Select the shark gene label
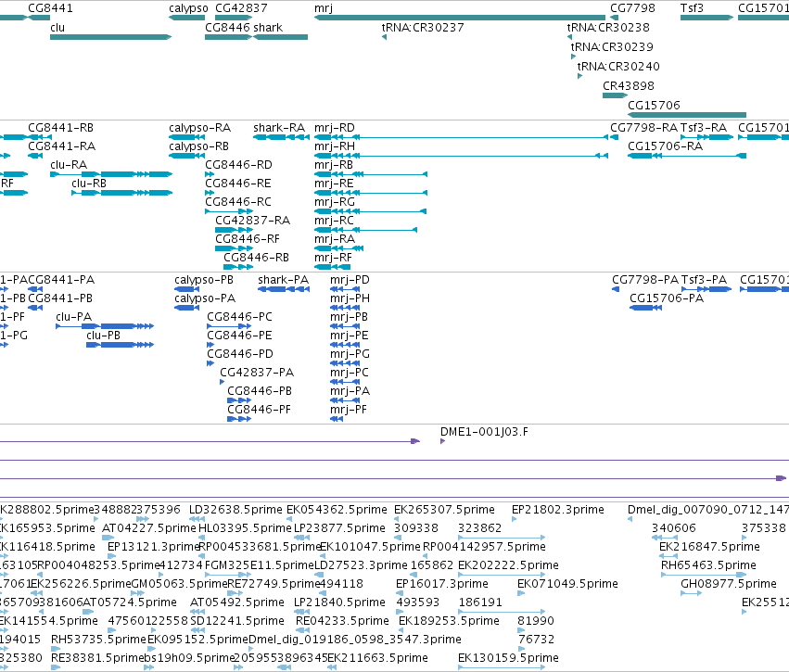 pos(268,28)
